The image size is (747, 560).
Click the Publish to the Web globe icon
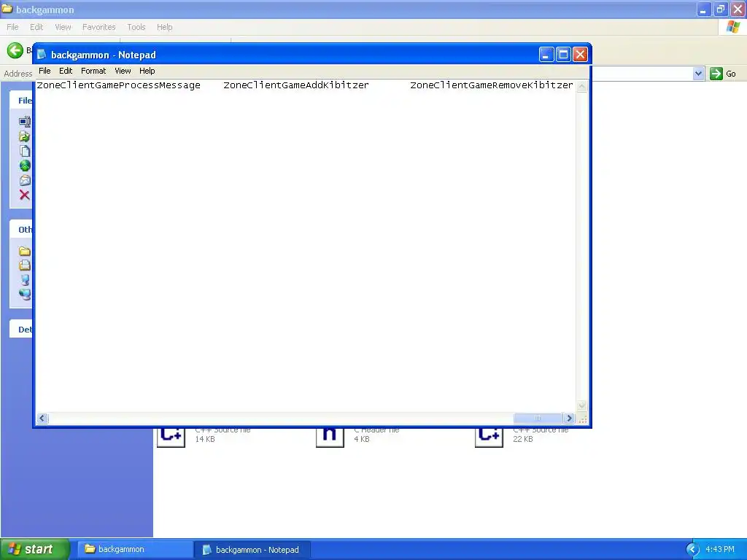[x=25, y=166]
